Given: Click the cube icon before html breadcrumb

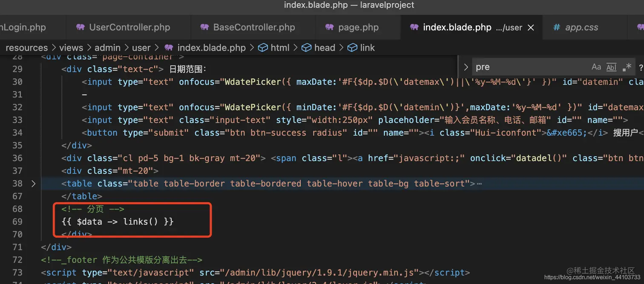Looking at the screenshot, I should click(263, 48).
